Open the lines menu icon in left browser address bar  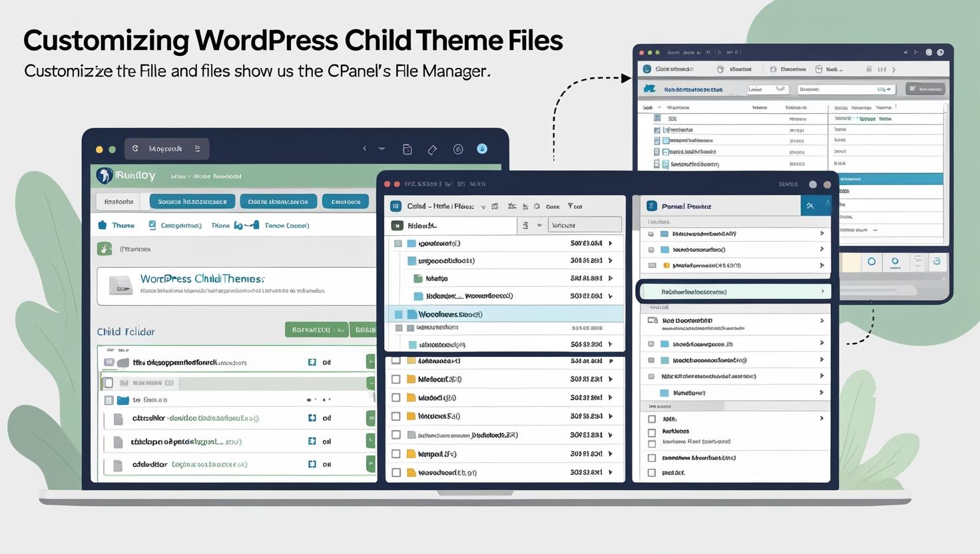197,149
